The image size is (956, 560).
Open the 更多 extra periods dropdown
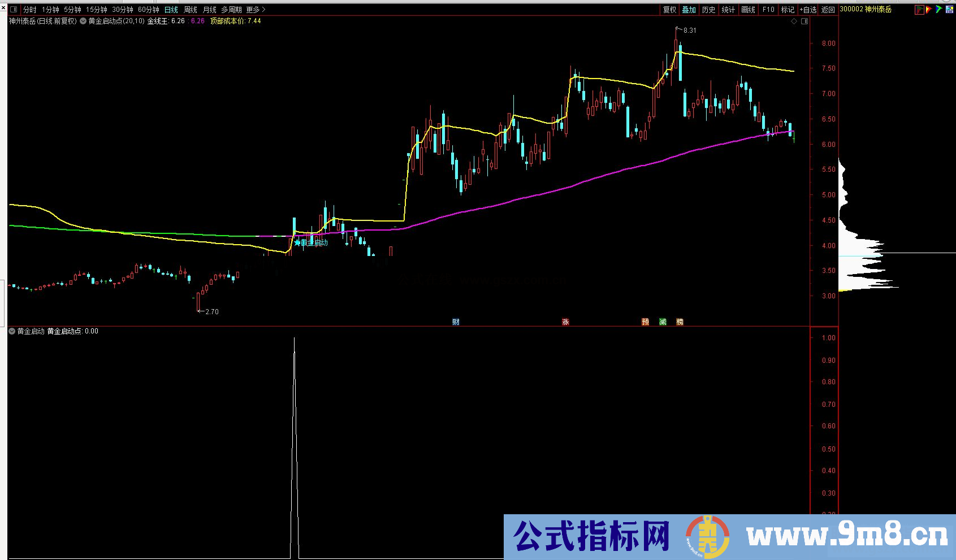tap(255, 10)
